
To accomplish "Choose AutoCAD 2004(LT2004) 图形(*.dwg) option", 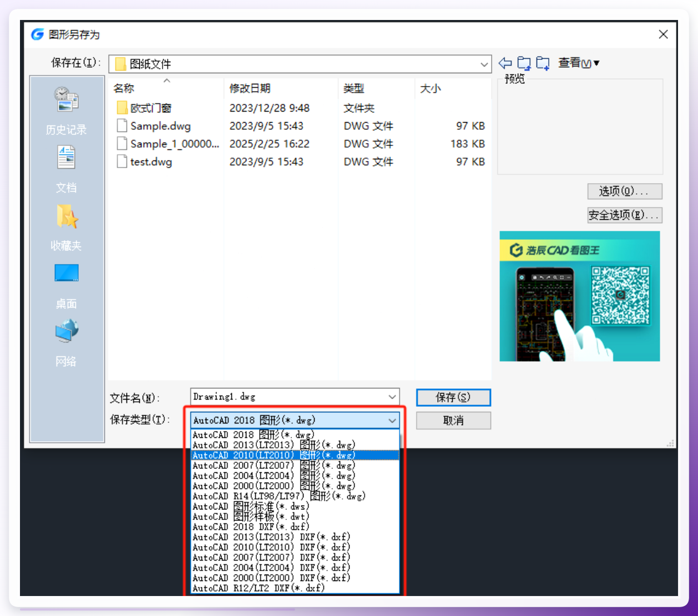I will coord(295,476).
